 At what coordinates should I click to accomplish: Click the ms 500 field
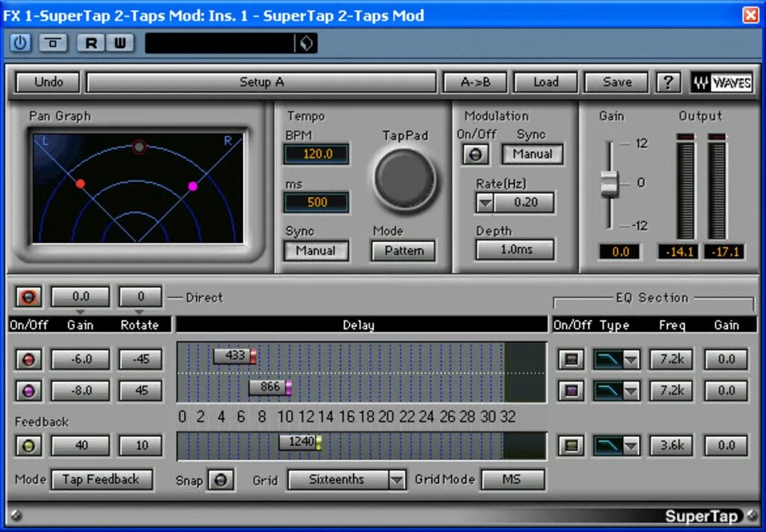[316, 202]
